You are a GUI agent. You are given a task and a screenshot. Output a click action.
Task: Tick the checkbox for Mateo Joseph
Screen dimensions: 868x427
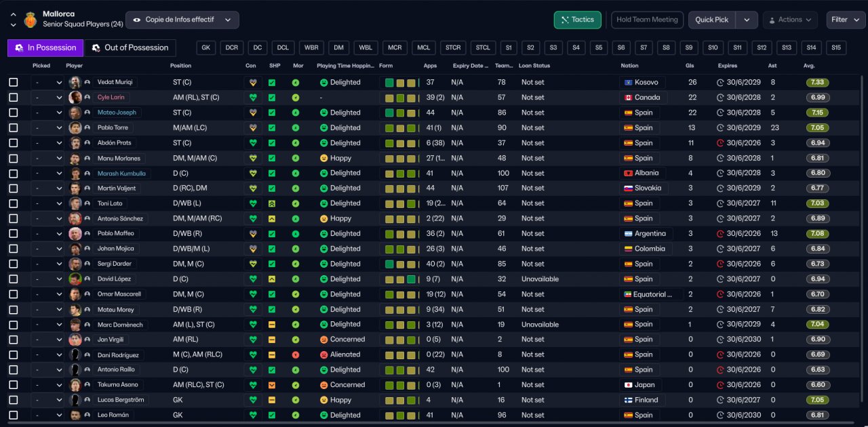(x=14, y=113)
